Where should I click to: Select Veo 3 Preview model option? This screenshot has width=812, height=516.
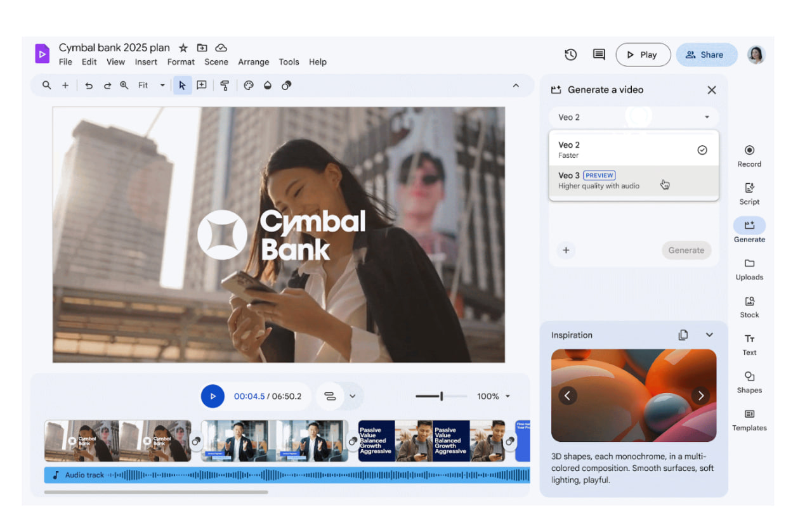coord(634,181)
